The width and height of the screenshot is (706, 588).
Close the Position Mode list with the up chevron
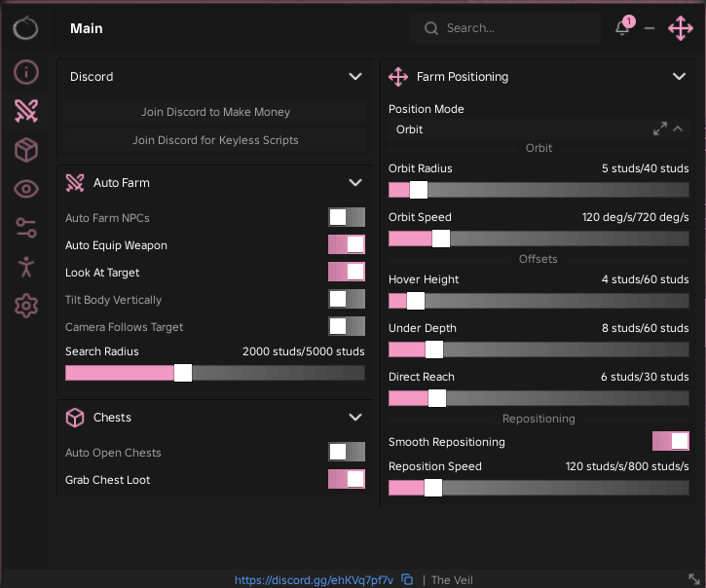(x=678, y=129)
